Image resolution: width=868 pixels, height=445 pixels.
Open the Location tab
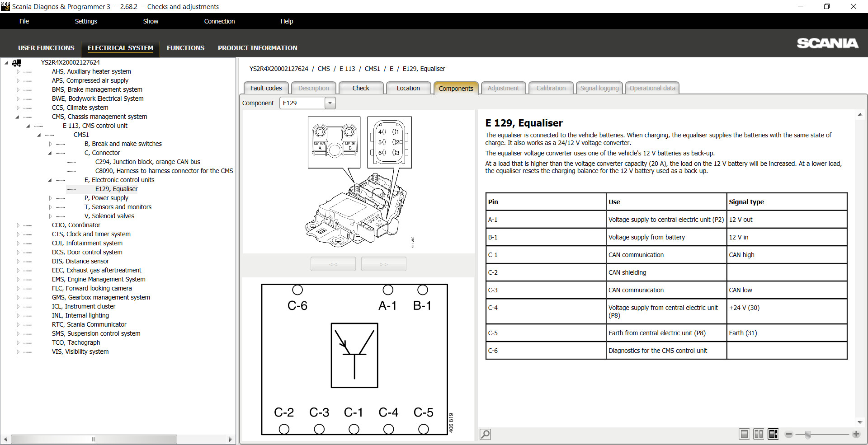coord(408,88)
